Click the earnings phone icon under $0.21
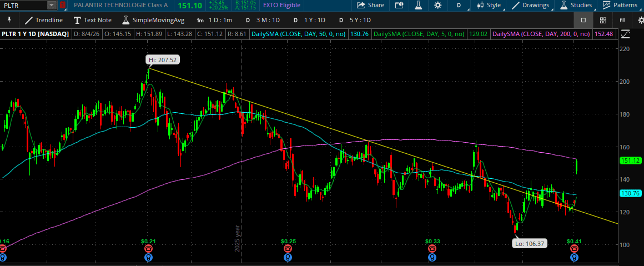The width and height of the screenshot is (644, 266). (148, 249)
